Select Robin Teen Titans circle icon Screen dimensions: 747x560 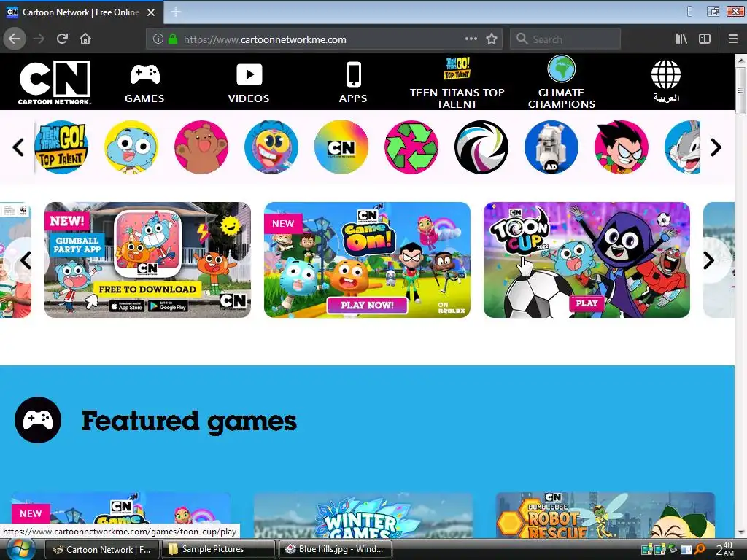[x=622, y=147]
